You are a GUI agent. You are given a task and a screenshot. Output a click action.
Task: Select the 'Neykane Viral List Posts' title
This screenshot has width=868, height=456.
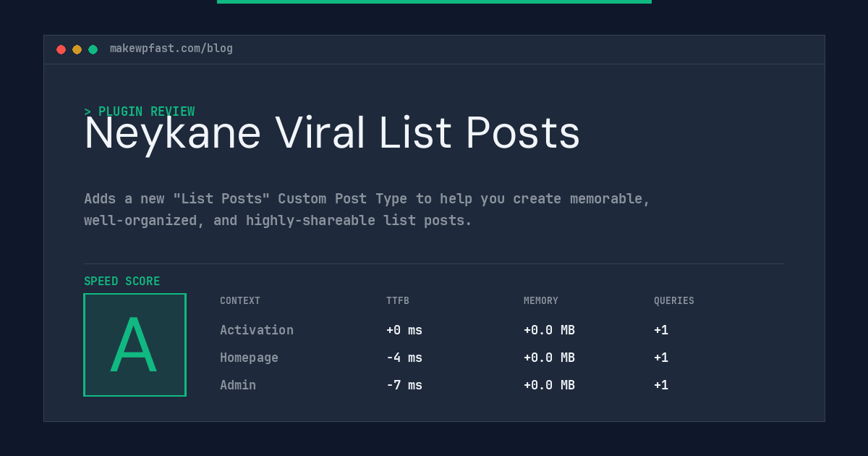click(332, 133)
